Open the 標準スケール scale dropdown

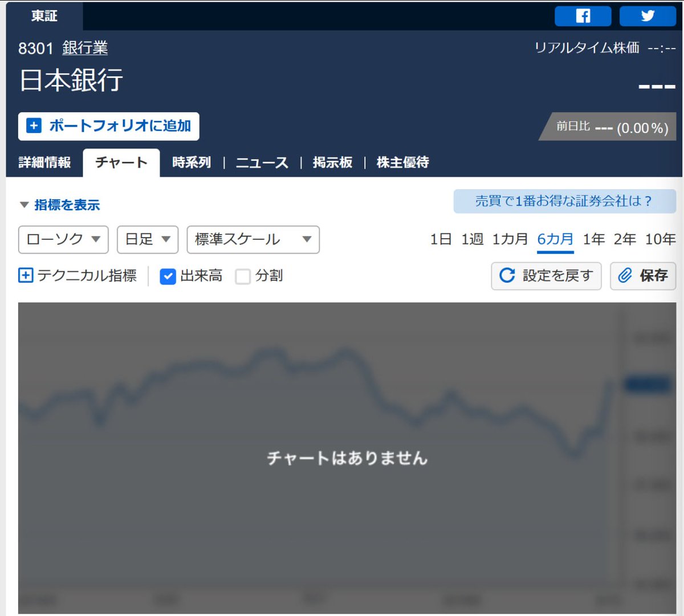tap(253, 239)
